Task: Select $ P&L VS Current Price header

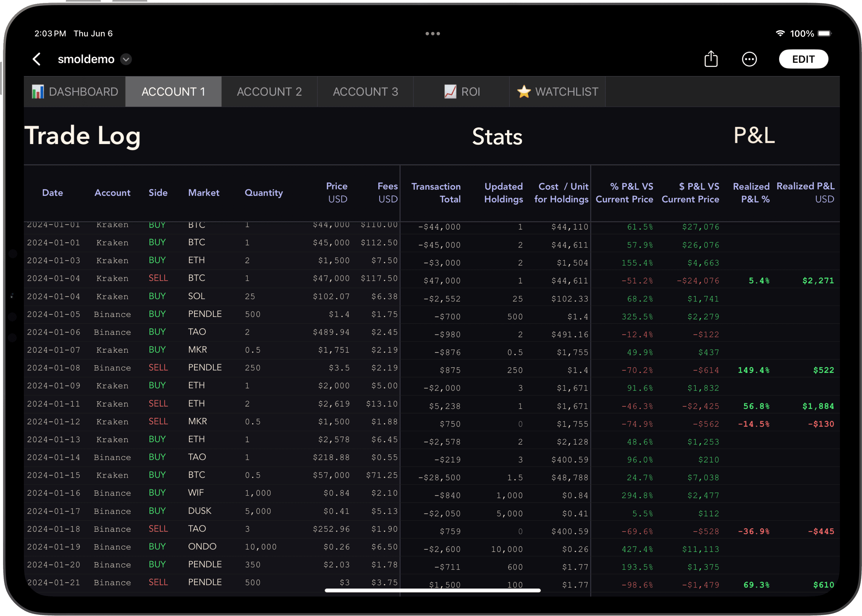Action: pyautogui.click(x=690, y=193)
